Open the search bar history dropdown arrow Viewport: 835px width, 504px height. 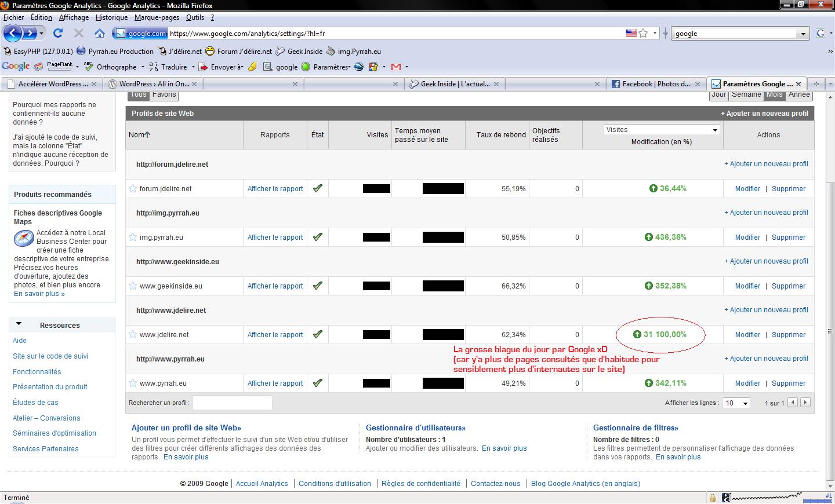point(803,34)
